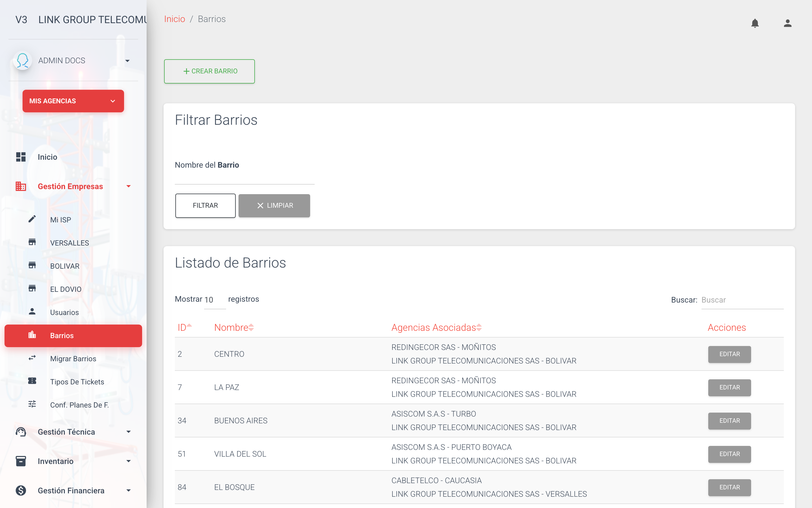Screen dimensions: 812x508
Task: Edit the BUENOS AIRES barrio row
Action: point(729,421)
